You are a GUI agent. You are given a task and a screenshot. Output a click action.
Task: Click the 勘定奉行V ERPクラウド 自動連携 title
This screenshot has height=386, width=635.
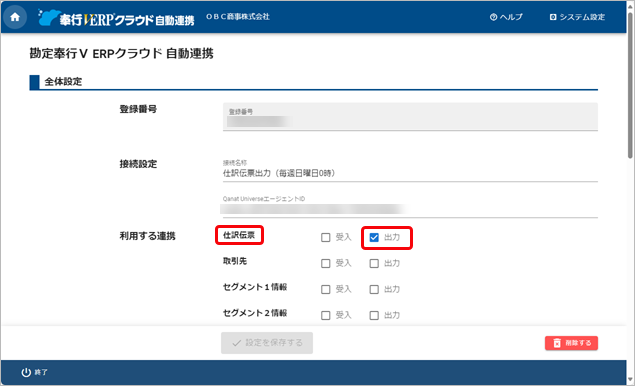coord(121,53)
